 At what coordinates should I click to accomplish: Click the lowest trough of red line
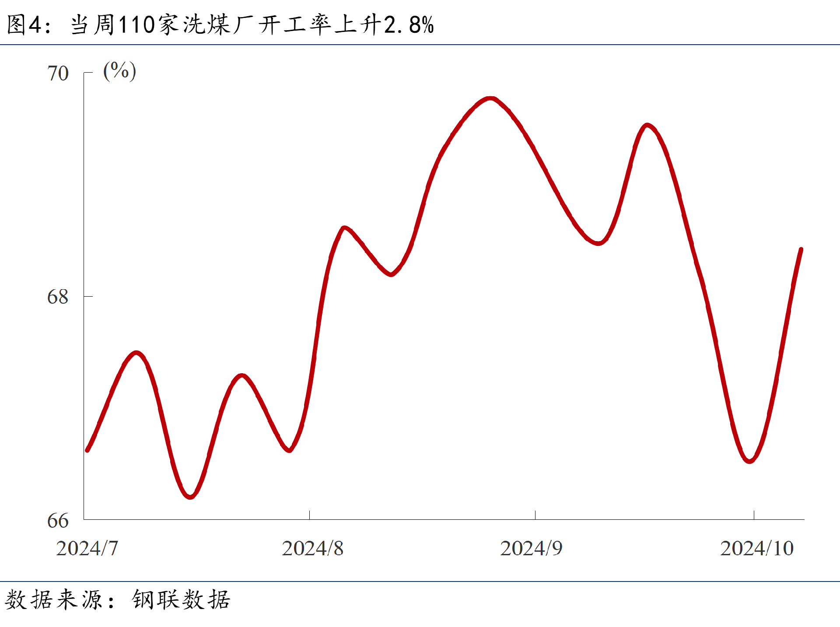coord(190,497)
